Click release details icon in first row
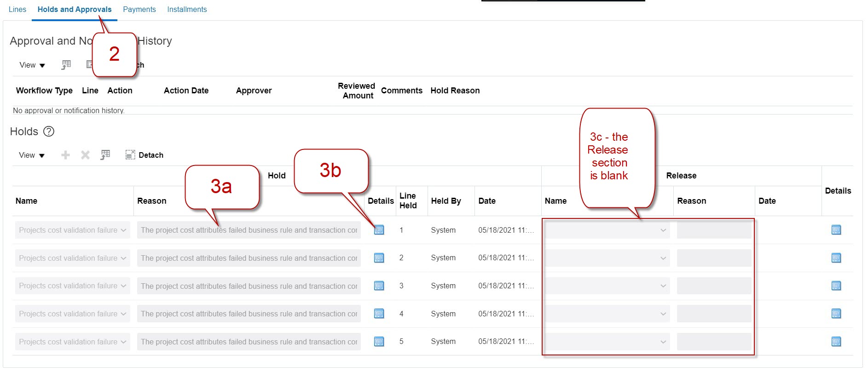The height and width of the screenshot is (372, 868). click(836, 230)
